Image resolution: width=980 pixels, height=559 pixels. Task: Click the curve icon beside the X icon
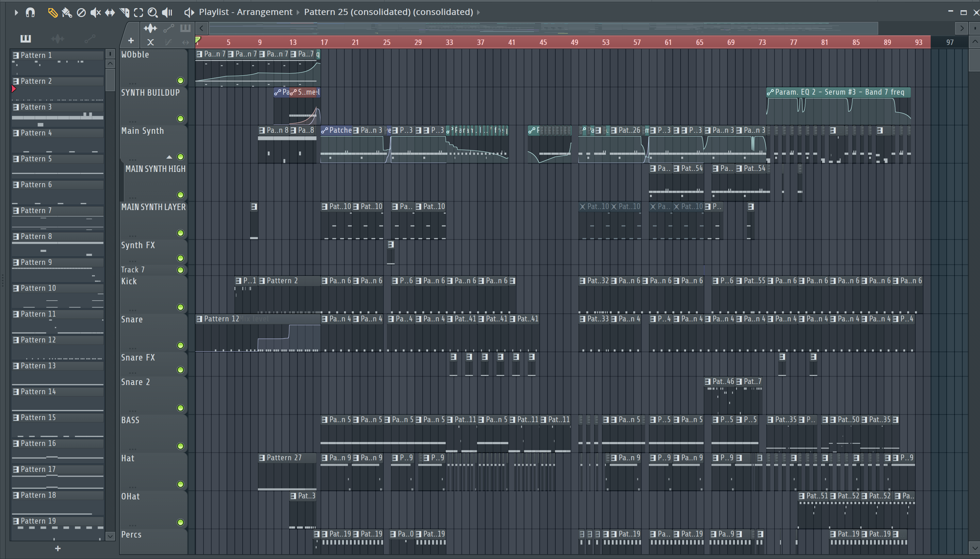coord(168,42)
